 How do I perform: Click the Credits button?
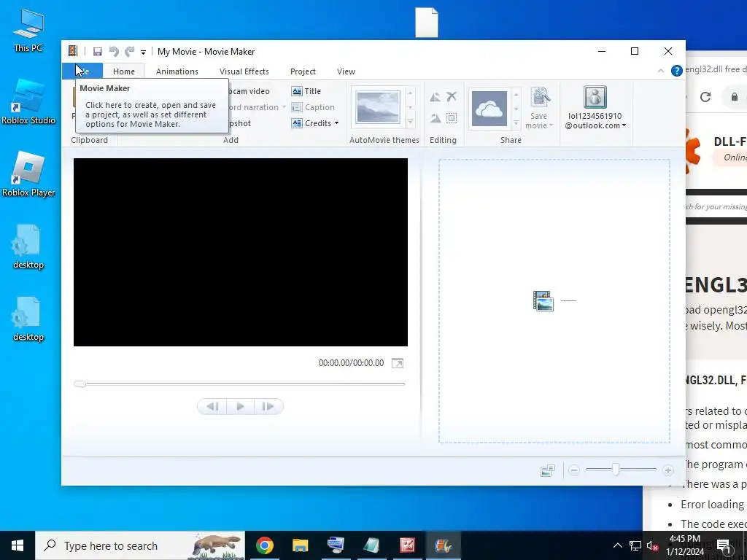point(311,123)
